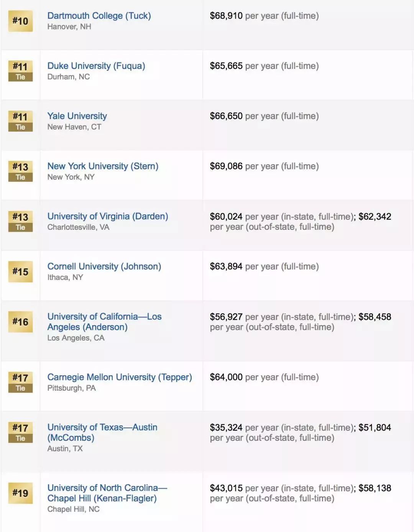The image size is (414, 532).
Task: Open Cornell University (Johnson) link
Action: click(104, 267)
